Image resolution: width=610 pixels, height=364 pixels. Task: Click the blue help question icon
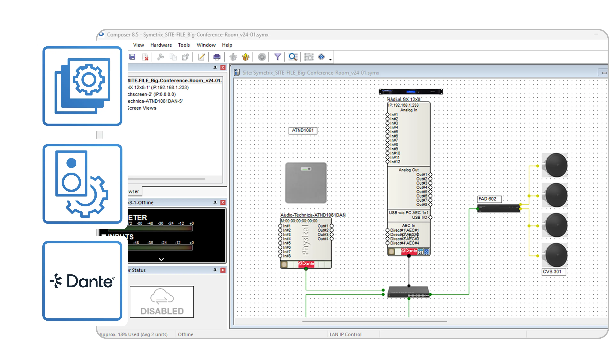[321, 57]
